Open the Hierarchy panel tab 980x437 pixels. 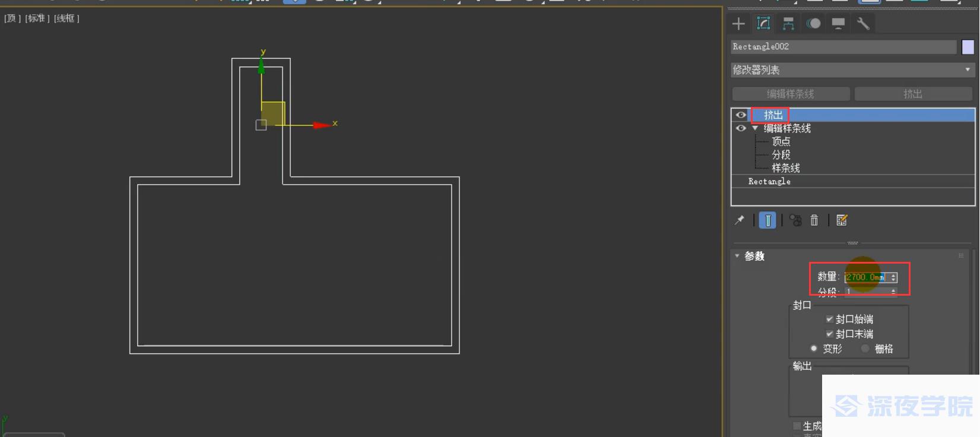(x=788, y=24)
